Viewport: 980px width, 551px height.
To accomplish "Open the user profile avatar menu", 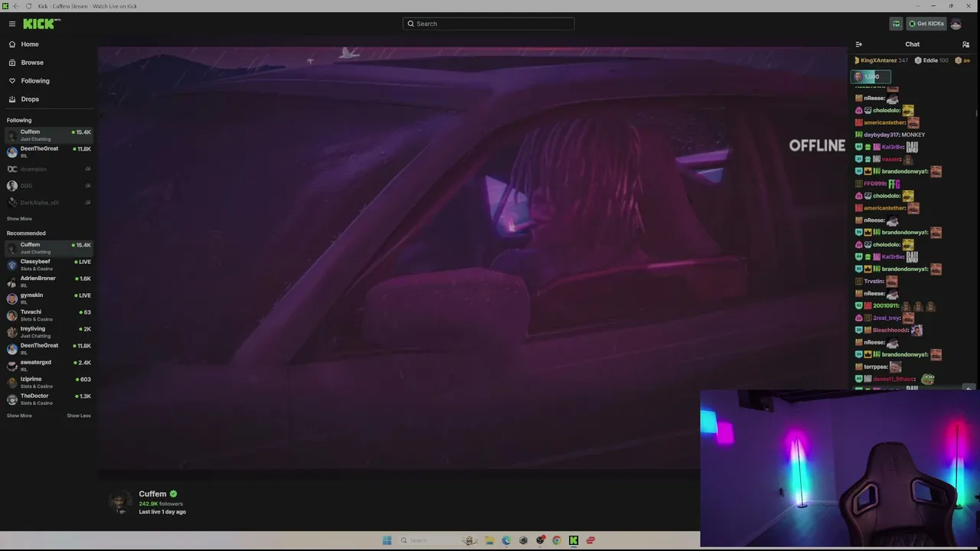I will click(955, 24).
